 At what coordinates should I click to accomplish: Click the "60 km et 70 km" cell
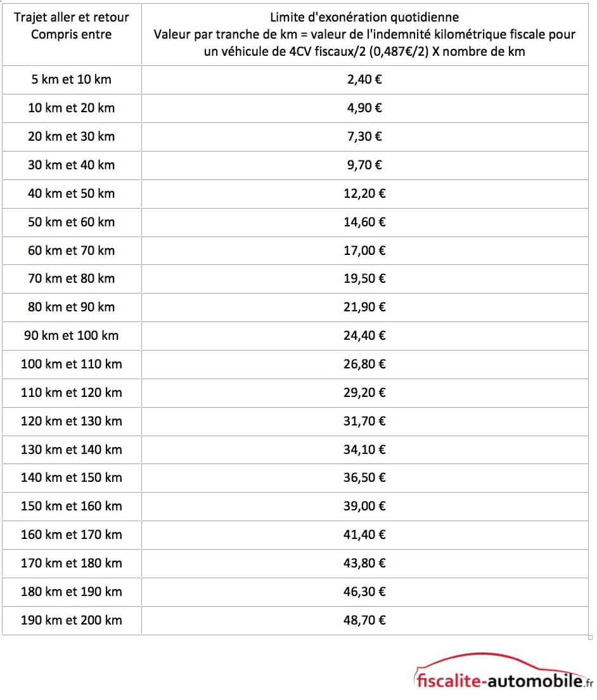[x=71, y=250]
